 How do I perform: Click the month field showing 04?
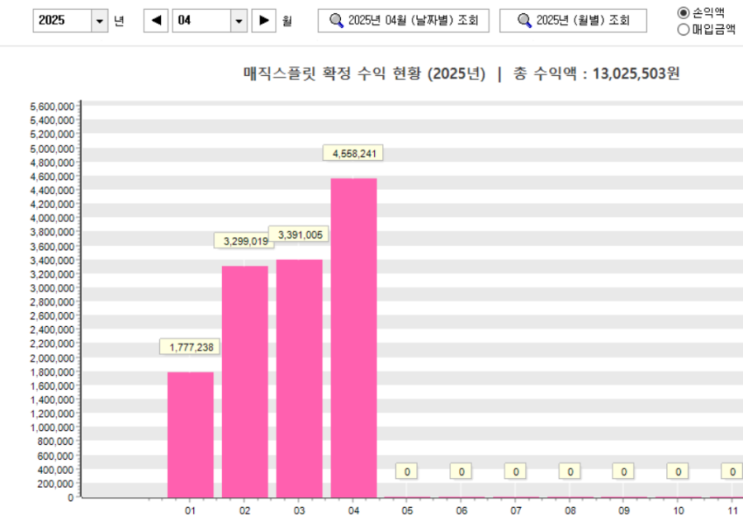pos(201,21)
